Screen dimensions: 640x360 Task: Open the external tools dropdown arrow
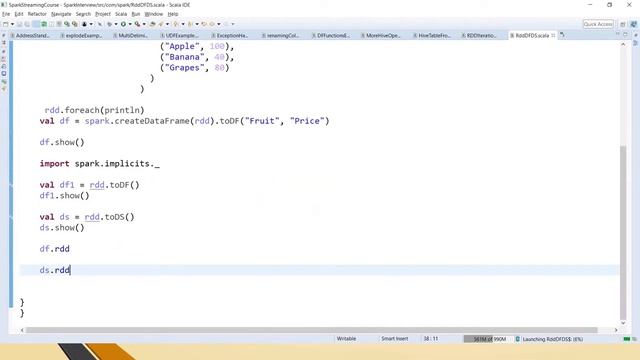pyautogui.click(x=144, y=24)
